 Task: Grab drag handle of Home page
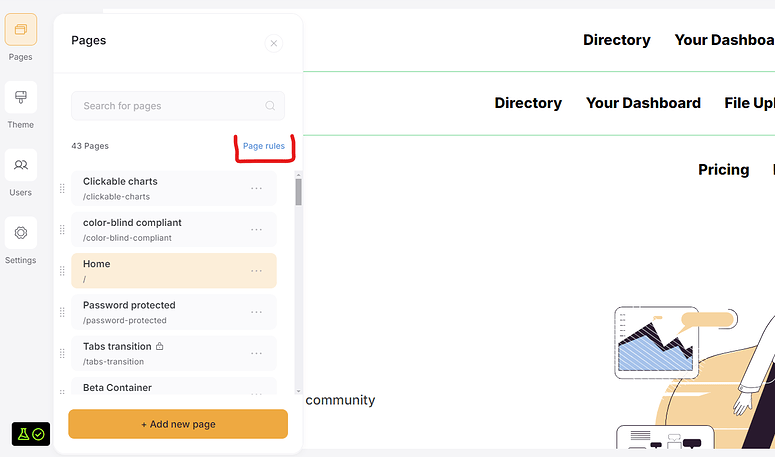[x=62, y=271]
